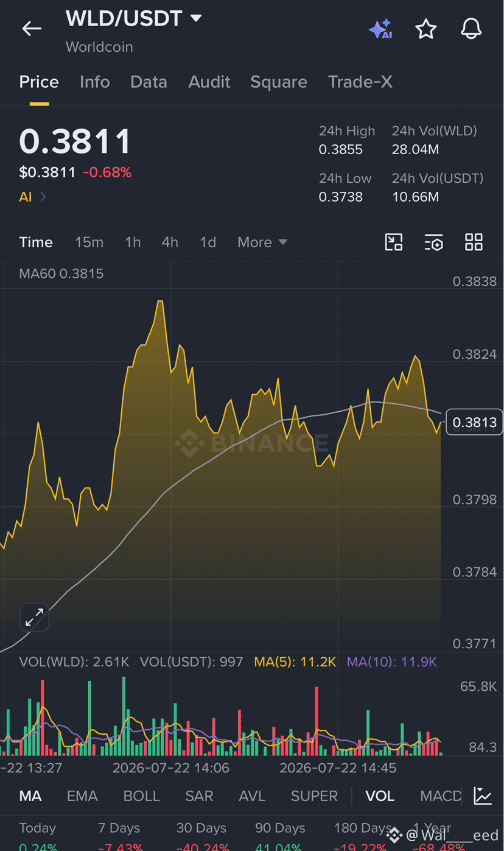Click the MA(10): 11.9K volume label
This screenshot has height=851, width=504.
(392, 662)
